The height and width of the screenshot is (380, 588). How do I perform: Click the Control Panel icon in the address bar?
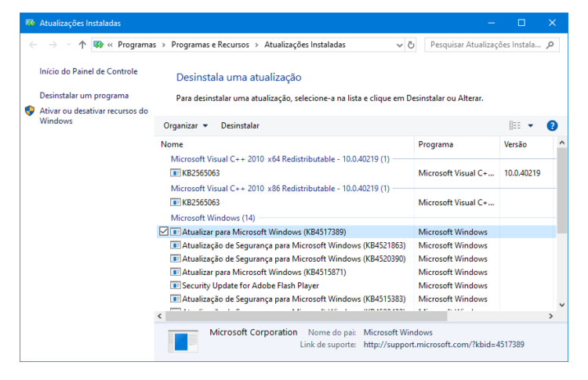pyautogui.click(x=99, y=45)
